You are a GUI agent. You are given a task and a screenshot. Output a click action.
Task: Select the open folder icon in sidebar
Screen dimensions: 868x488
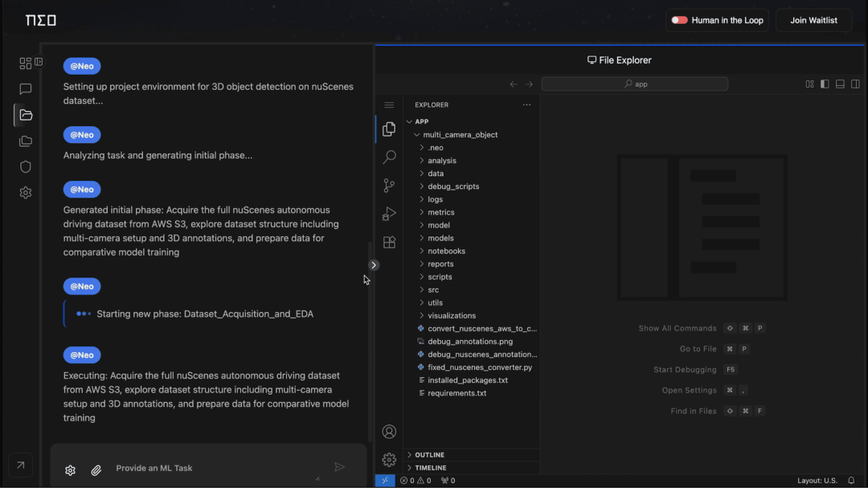pyautogui.click(x=26, y=115)
